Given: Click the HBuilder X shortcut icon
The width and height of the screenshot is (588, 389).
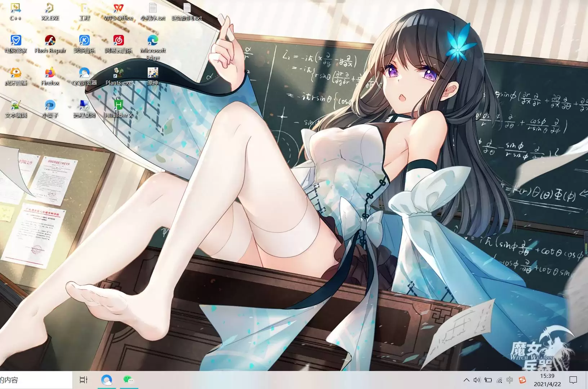Looking at the screenshot, I should (x=119, y=106).
